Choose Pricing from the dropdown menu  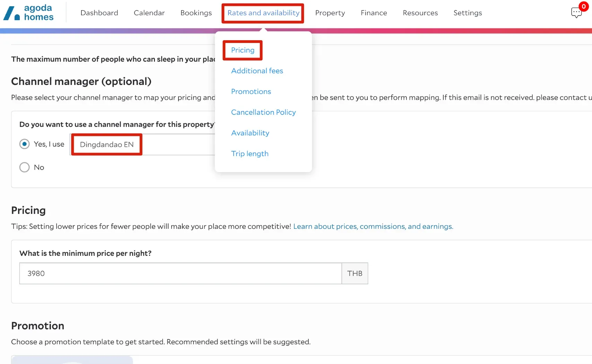pos(243,50)
